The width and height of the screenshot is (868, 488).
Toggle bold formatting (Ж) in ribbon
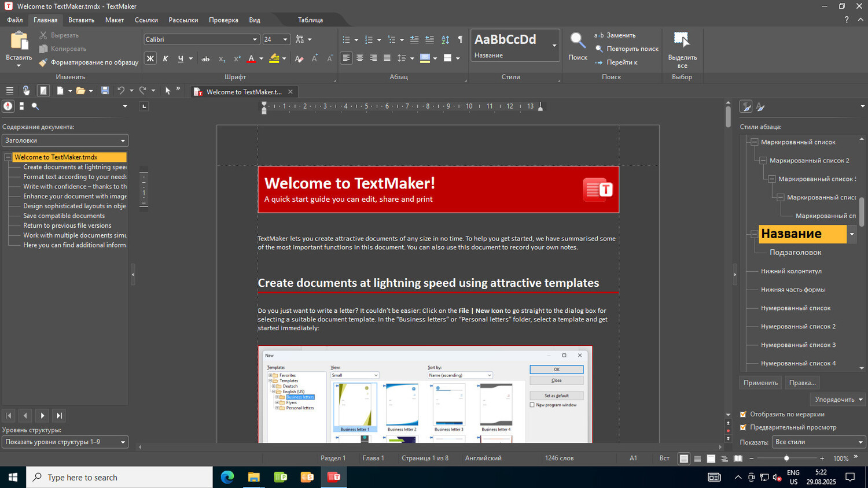150,58
